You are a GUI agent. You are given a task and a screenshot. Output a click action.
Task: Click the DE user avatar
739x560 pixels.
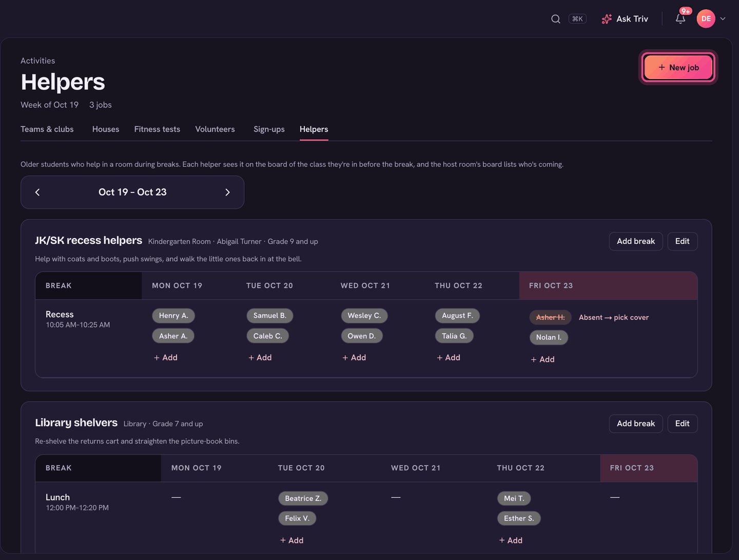pos(706,18)
